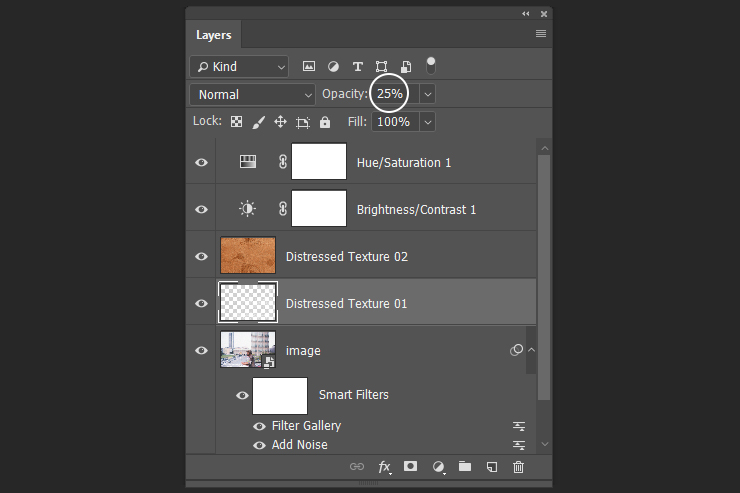The height and width of the screenshot is (493, 740).
Task: Click the layers list vertical scrollbar
Action: pyautogui.click(x=544, y=277)
